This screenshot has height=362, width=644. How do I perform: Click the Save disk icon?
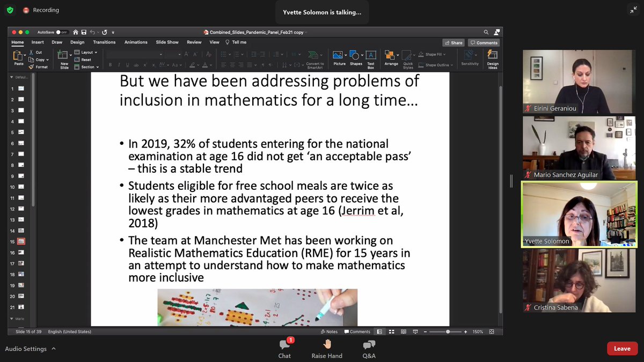coord(83,32)
